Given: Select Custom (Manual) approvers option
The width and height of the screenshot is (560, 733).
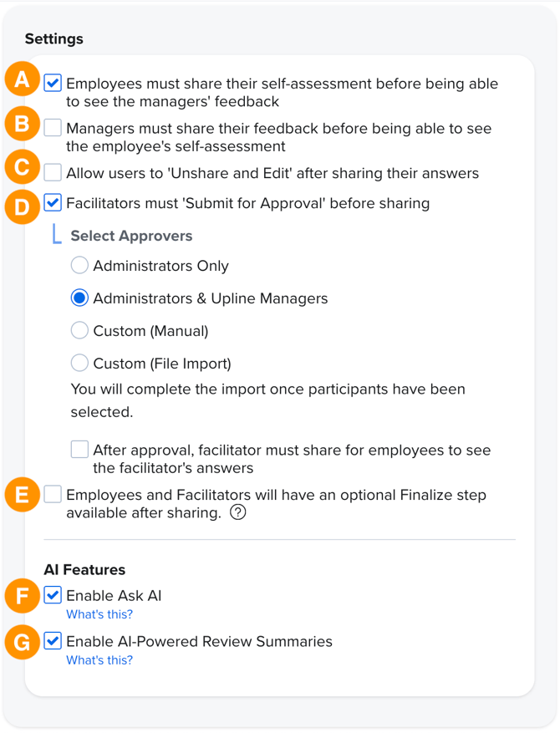Looking at the screenshot, I should 79,331.
